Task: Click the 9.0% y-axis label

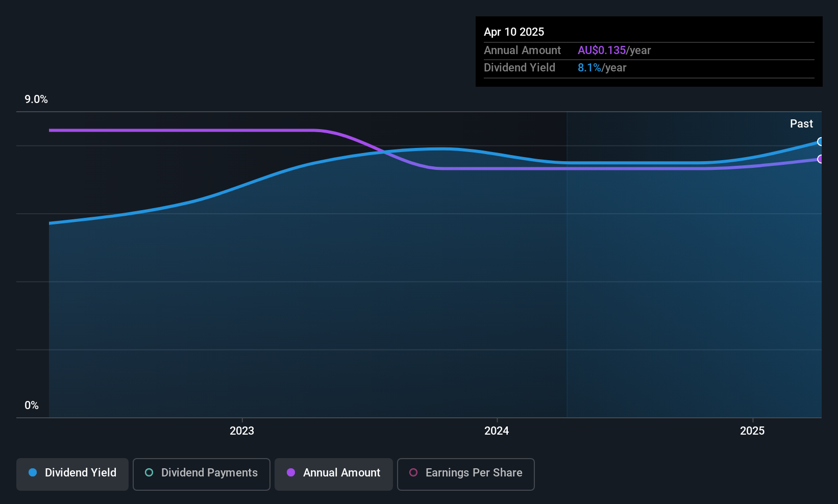Action: (x=36, y=99)
